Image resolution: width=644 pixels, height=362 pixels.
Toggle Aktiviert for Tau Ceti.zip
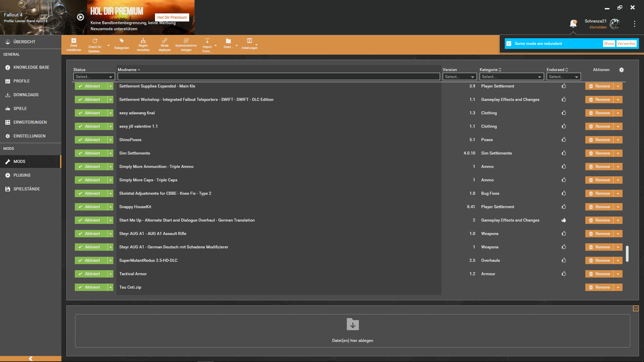click(x=91, y=287)
